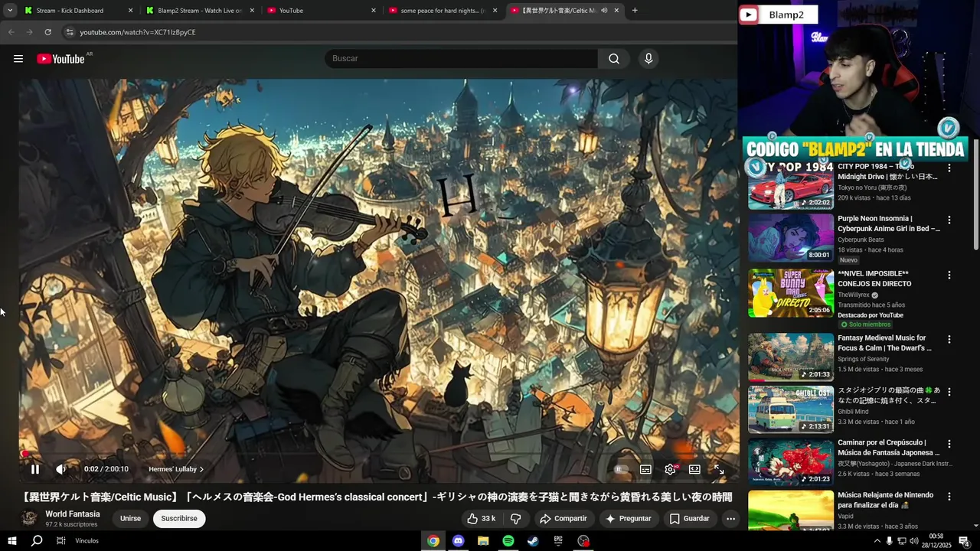980x551 pixels.
Task: Open options for Ghibli Mind video
Action: 949,391
